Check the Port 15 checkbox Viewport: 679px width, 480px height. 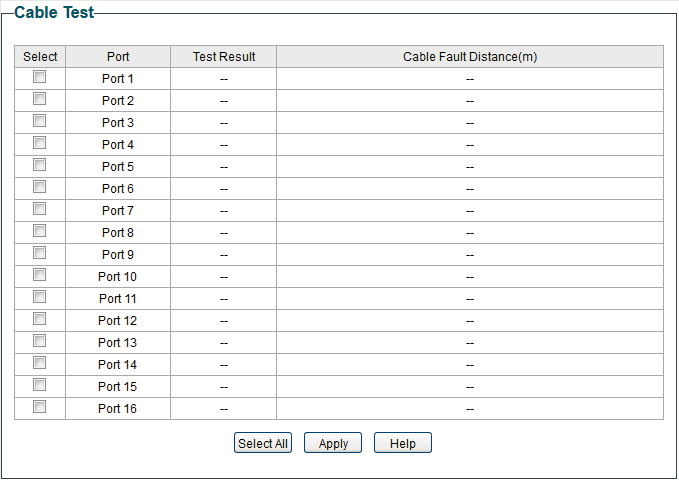40,385
